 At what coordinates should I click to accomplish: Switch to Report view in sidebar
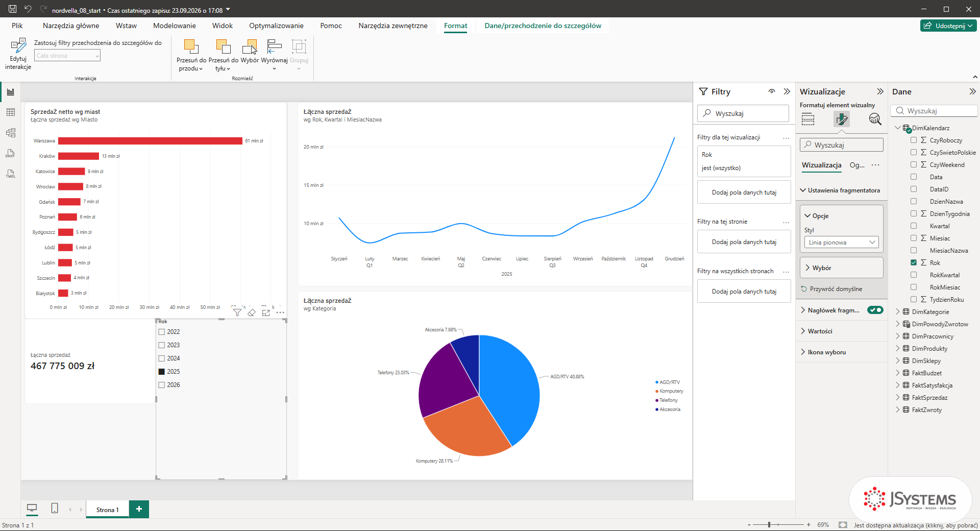point(11,92)
